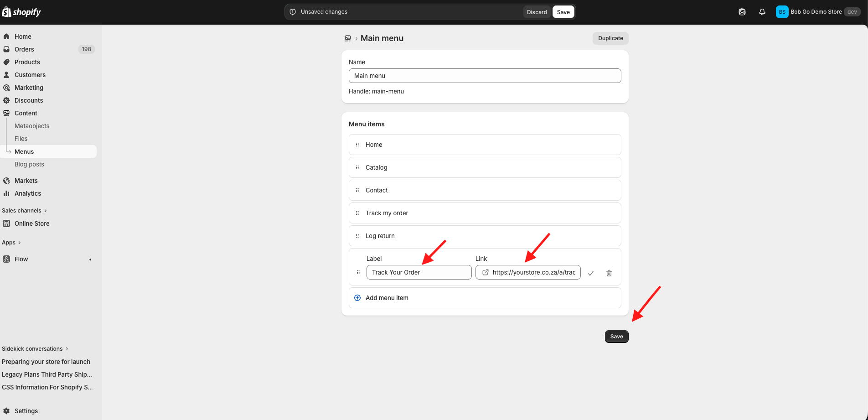Confirm menu item with checkmark icon
This screenshot has height=420, width=868.
click(x=590, y=273)
